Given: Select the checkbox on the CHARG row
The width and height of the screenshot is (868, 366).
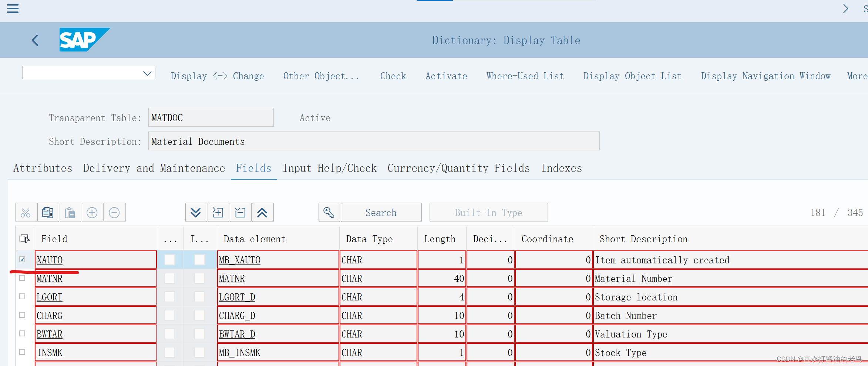Looking at the screenshot, I should tap(22, 315).
